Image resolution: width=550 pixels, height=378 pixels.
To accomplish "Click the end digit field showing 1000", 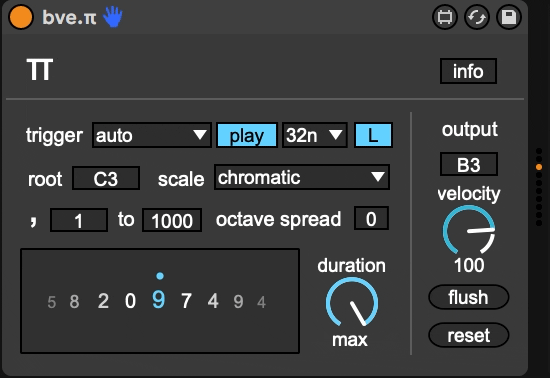I will (172, 220).
